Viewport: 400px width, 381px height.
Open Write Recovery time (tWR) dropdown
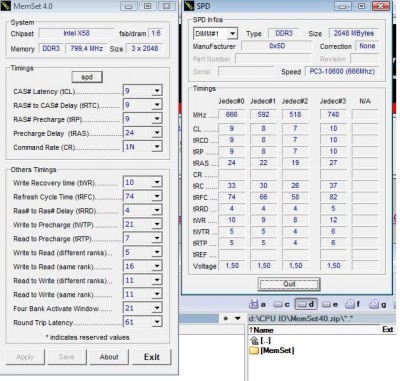pyautogui.click(x=157, y=182)
